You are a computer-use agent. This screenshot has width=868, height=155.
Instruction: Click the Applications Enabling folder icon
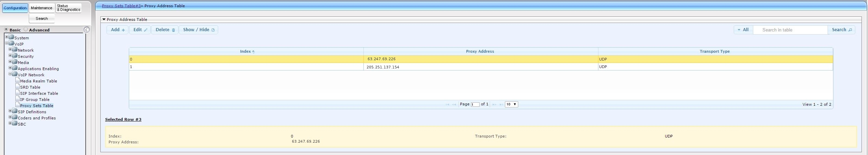click(x=15, y=68)
